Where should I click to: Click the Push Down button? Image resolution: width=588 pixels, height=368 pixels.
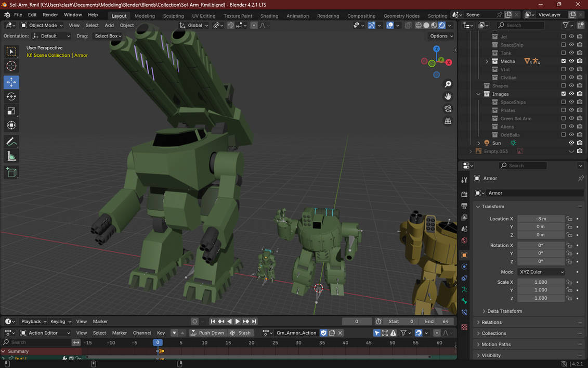click(207, 333)
